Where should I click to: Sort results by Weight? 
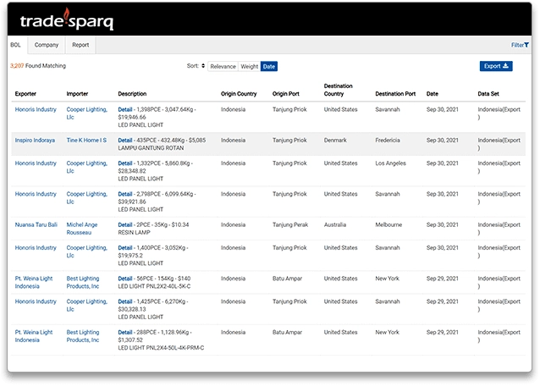pos(250,67)
